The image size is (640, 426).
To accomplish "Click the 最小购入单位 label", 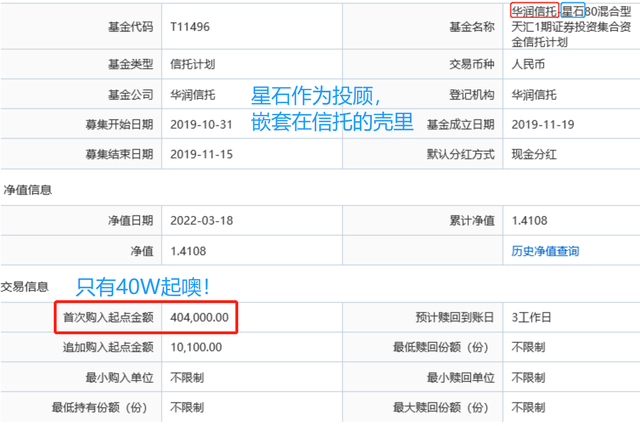I will (x=119, y=377).
